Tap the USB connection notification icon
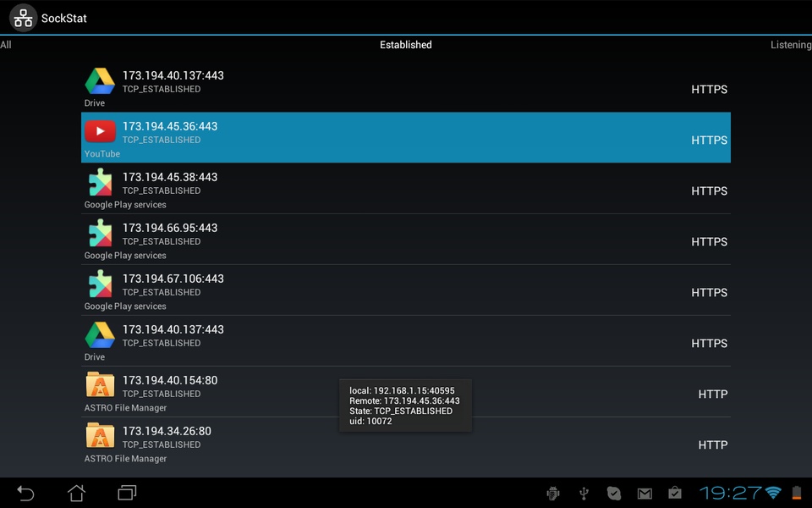Image resolution: width=812 pixels, height=508 pixels. [584, 493]
